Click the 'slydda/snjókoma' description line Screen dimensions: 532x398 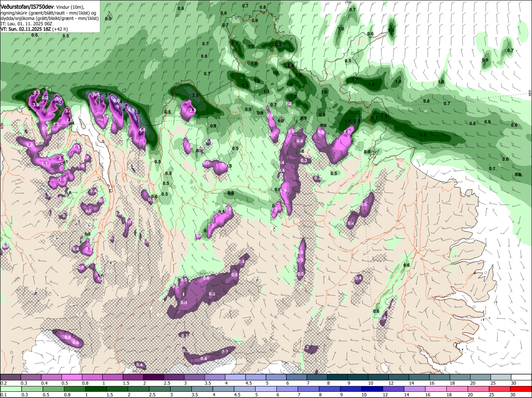click(49, 18)
